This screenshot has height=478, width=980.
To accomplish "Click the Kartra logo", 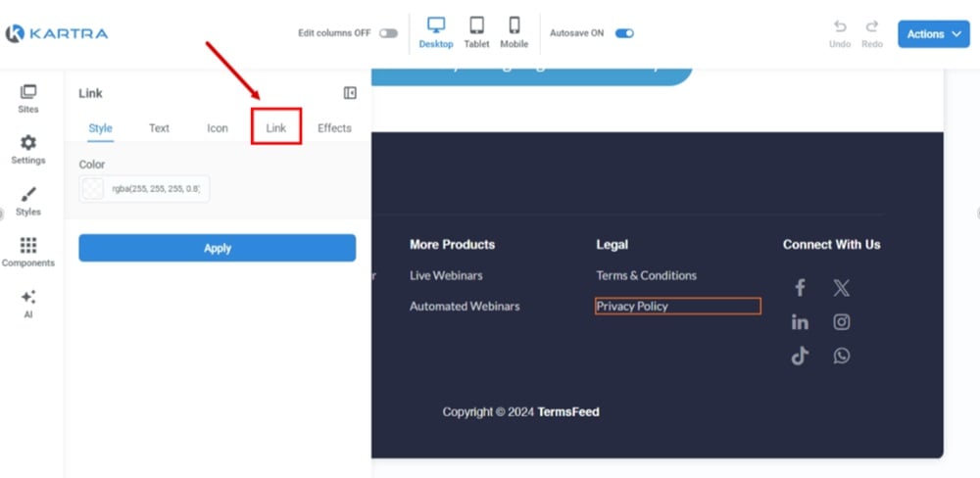I will 56,33.
